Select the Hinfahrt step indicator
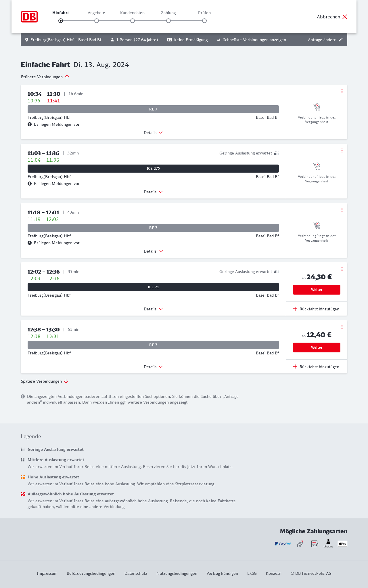Screen dimensions: 368x588 point(61,21)
